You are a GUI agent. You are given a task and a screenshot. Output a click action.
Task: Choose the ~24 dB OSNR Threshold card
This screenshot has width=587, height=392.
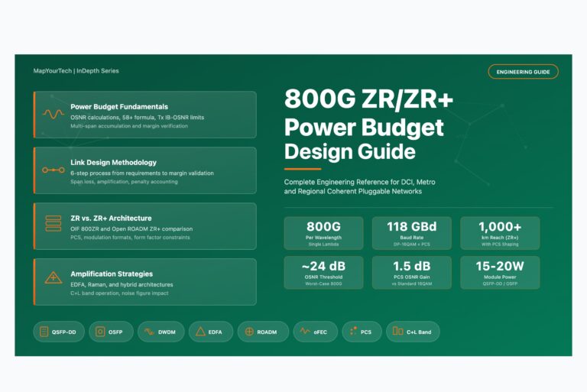coord(323,273)
